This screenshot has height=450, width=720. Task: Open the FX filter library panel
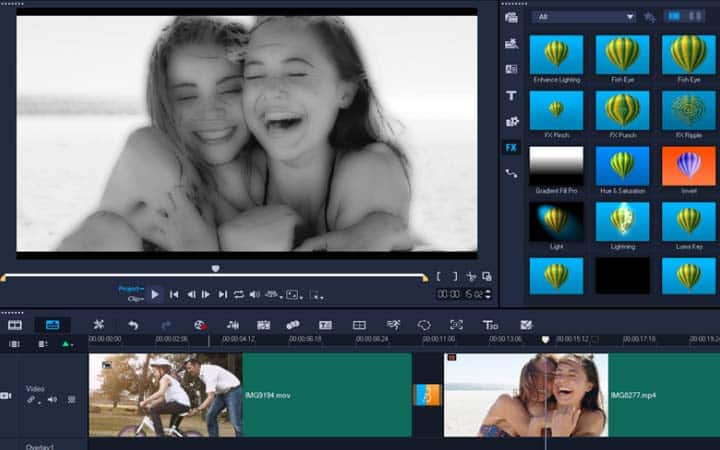[511, 147]
